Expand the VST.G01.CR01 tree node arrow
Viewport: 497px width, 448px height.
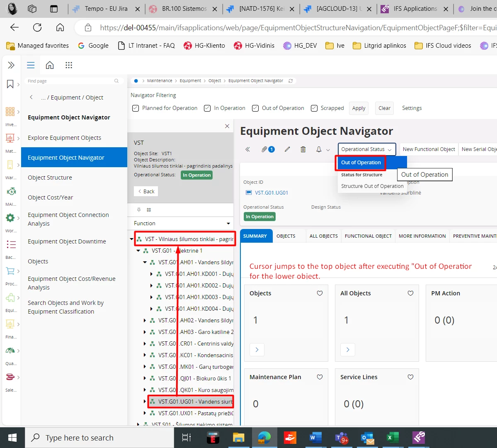point(145,343)
